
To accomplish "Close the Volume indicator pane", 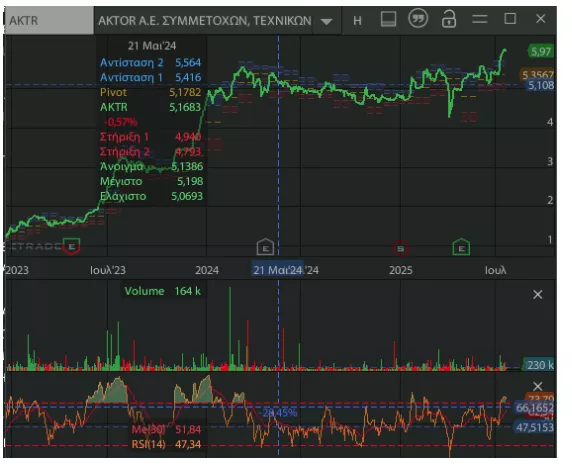I will click(537, 294).
